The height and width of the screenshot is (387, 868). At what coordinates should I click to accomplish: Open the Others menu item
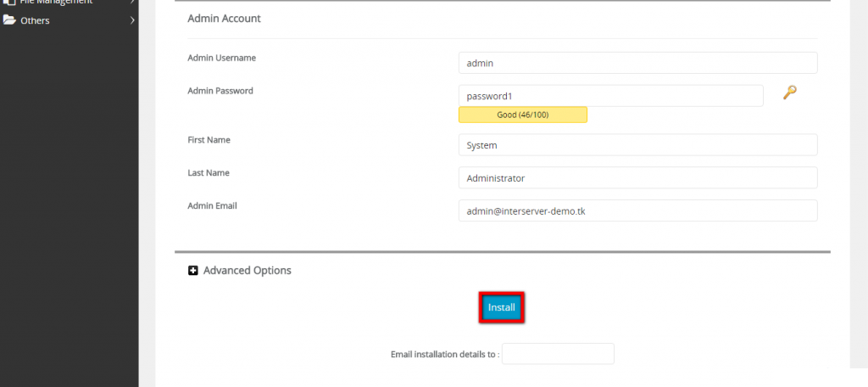pyautogui.click(x=35, y=20)
